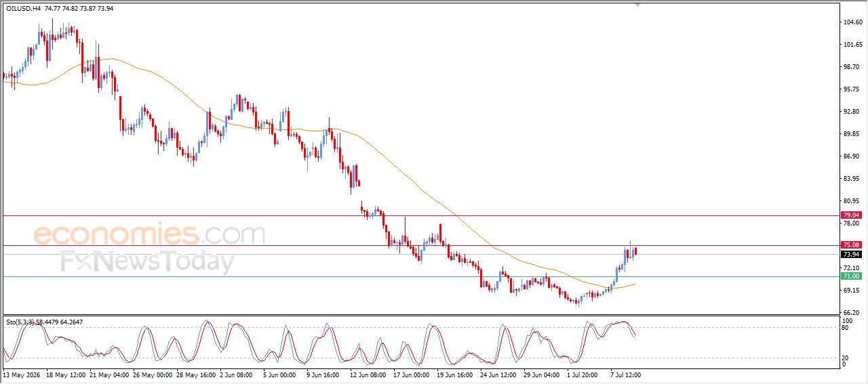Click the red 75.08 resistance price tag

pyautogui.click(x=851, y=245)
